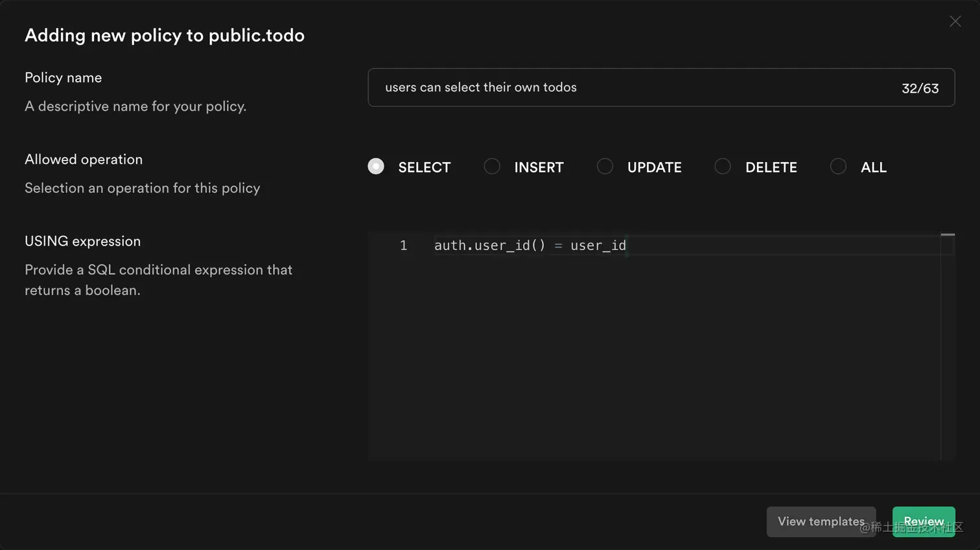Click the Allowed operation section label
The width and height of the screenshot is (980, 550).
pos(83,159)
